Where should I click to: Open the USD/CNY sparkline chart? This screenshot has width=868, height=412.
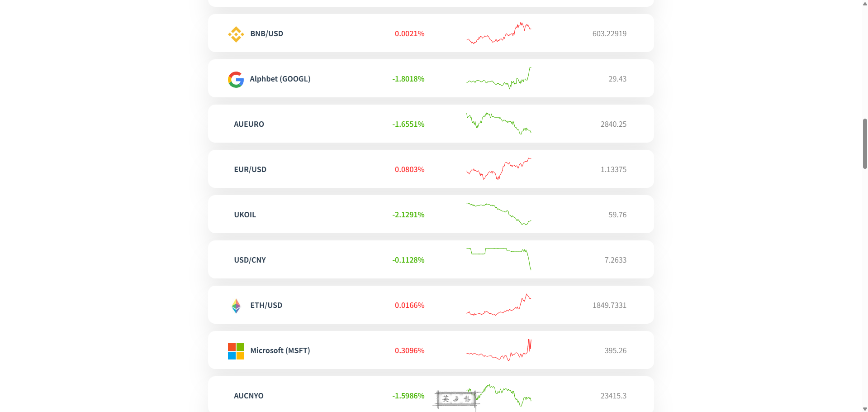click(498, 259)
